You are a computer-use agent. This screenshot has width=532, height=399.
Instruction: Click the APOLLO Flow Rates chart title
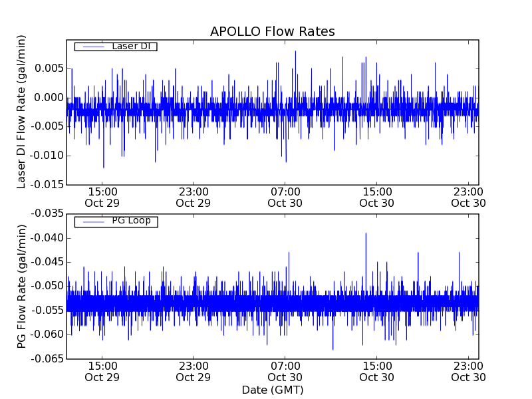[x=272, y=32]
